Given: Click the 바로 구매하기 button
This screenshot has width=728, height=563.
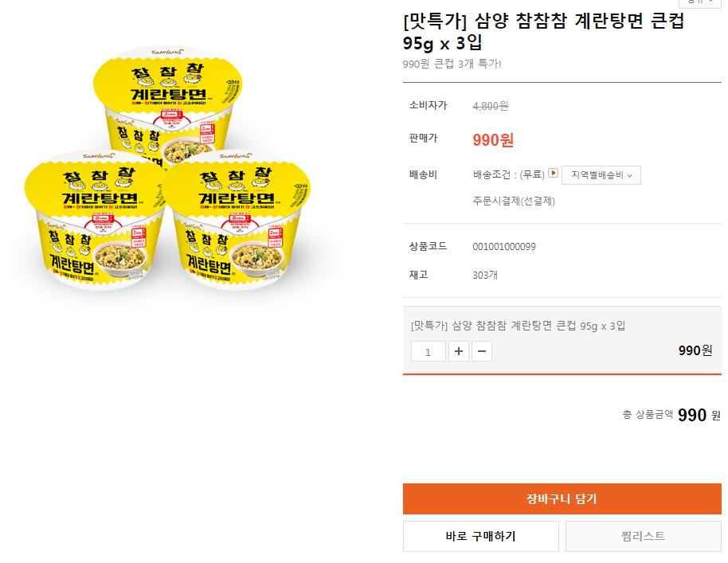Looking at the screenshot, I should (x=481, y=536).
